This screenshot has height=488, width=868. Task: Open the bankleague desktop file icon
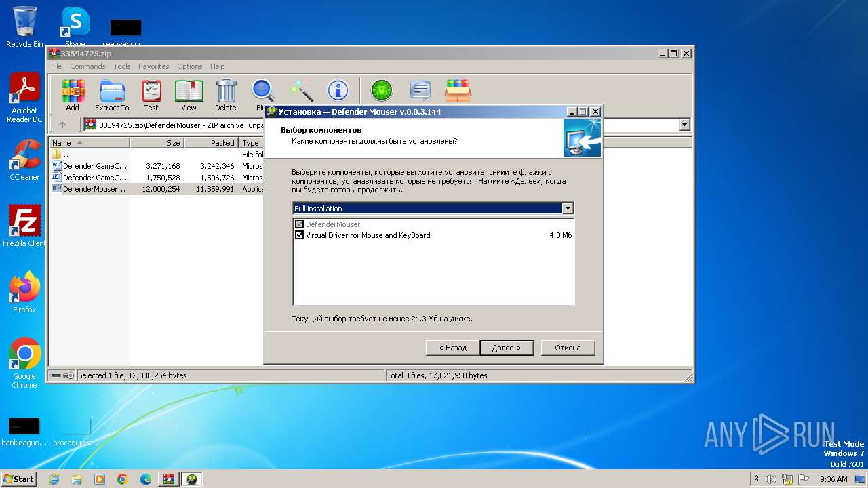pos(24,432)
